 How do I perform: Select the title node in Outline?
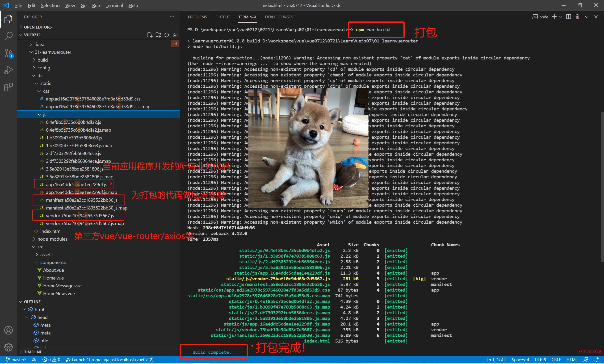point(99,341)
